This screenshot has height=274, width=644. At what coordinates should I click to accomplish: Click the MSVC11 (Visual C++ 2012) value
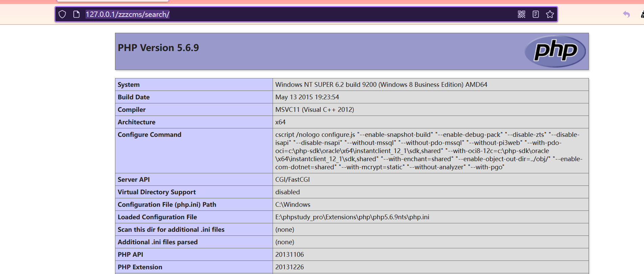(x=315, y=109)
